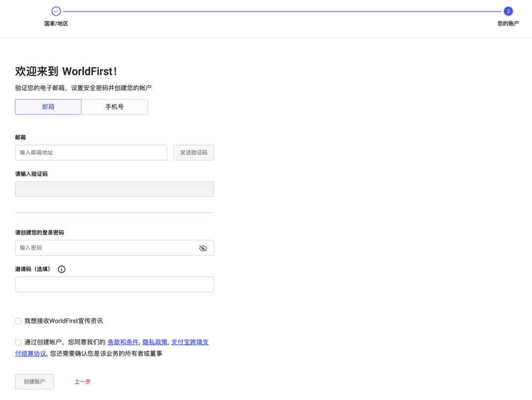Focus the 输入邮箱地址 email field

[x=91, y=153]
